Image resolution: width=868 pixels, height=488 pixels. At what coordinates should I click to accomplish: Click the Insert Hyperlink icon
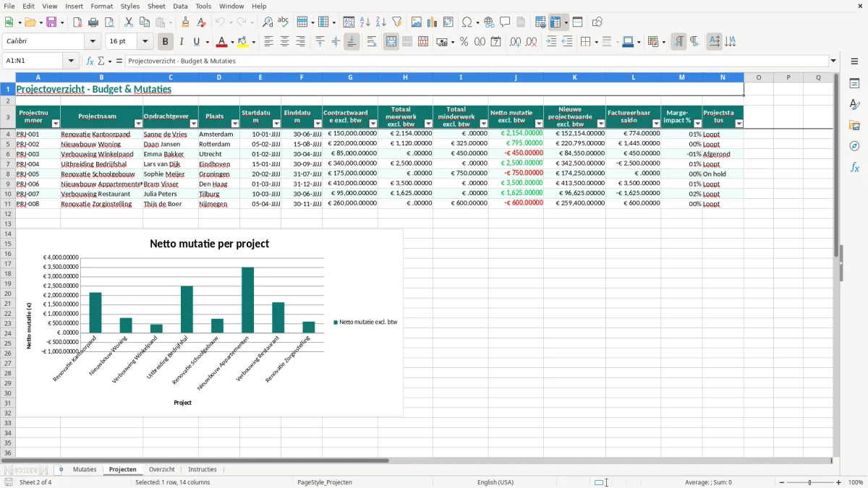click(490, 22)
